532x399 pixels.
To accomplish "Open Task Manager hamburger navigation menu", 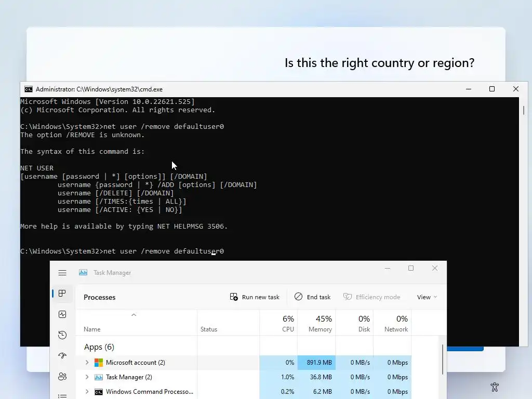I will point(62,273).
